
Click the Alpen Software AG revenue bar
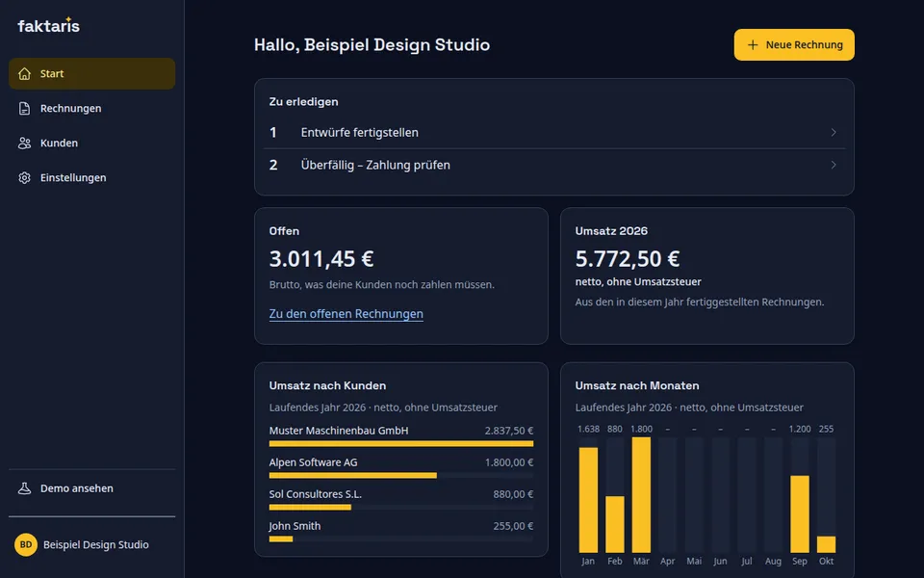[x=353, y=475]
